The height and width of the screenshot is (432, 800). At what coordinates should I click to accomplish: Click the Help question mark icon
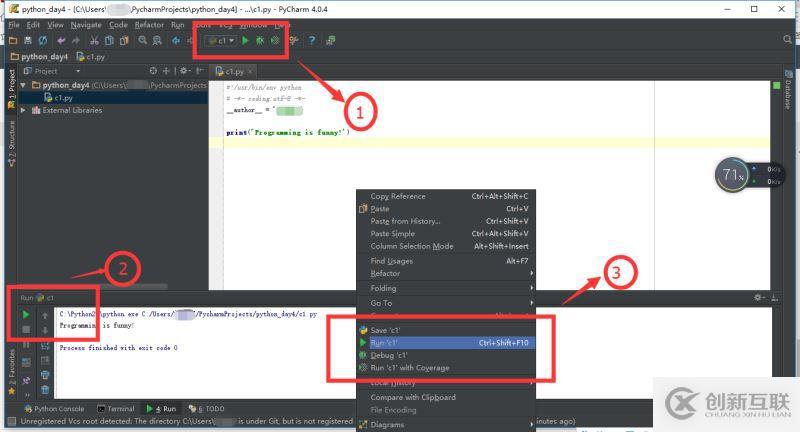(x=312, y=40)
